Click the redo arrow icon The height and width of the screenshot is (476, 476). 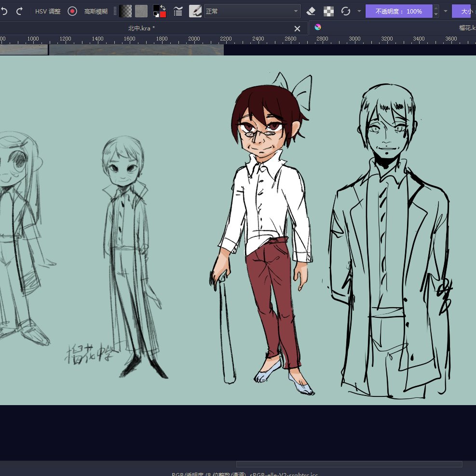coord(20,11)
